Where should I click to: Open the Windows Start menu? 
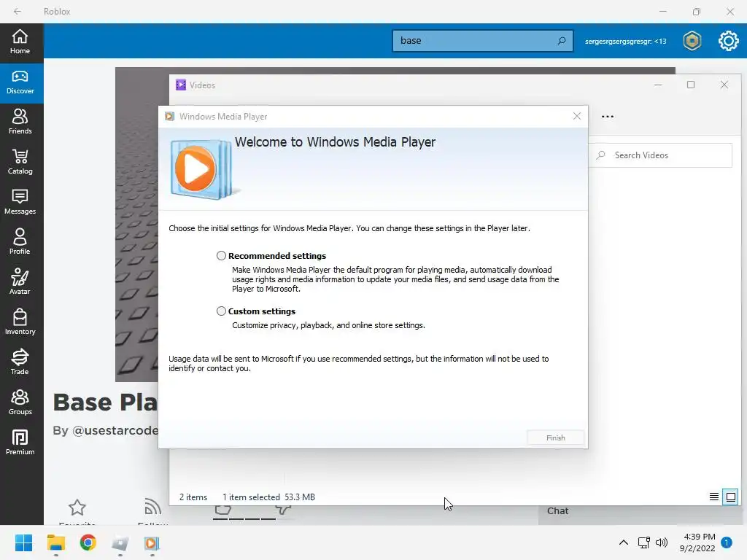click(23, 542)
